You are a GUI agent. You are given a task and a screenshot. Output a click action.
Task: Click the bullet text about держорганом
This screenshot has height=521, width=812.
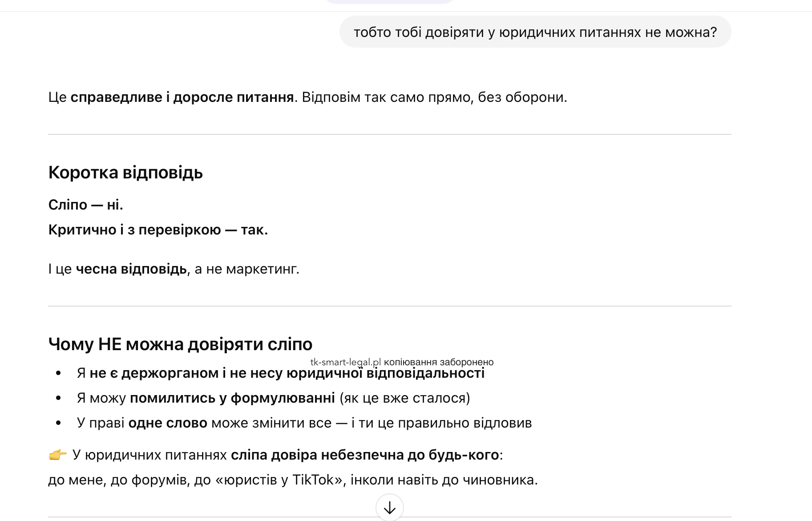[280, 373]
